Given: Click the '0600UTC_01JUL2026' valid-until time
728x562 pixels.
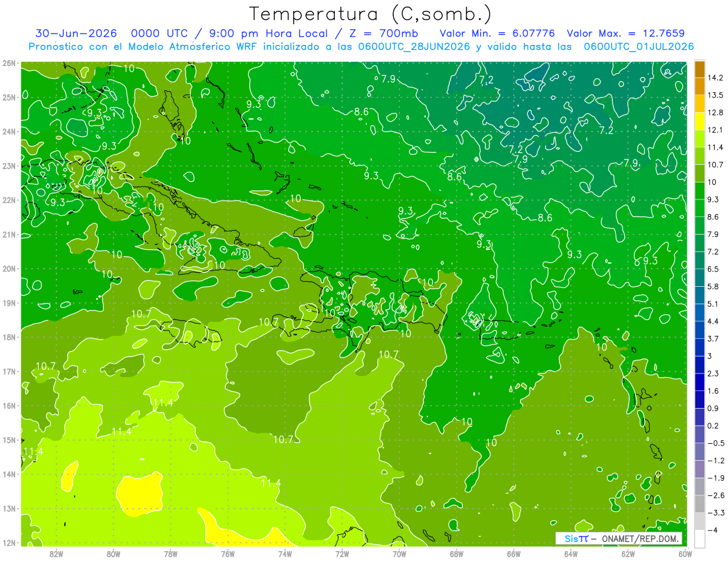Looking at the screenshot, I should pyautogui.click(x=639, y=47).
